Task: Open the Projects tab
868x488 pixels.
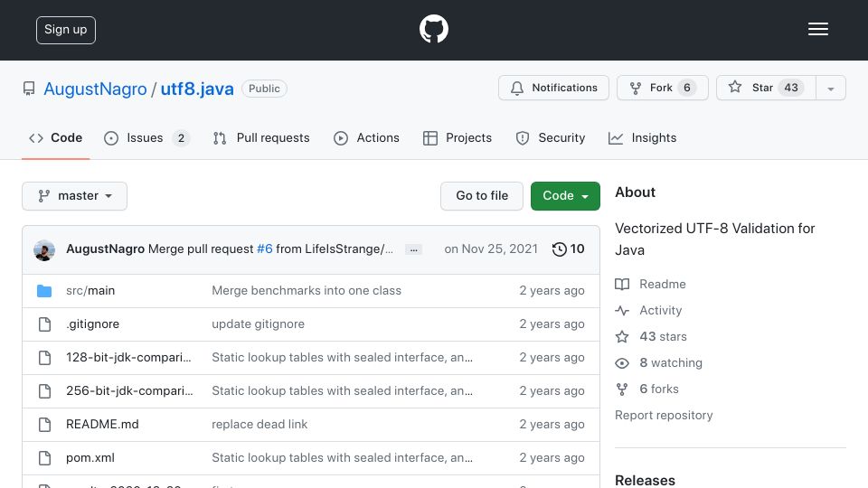Action: point(458,137)
